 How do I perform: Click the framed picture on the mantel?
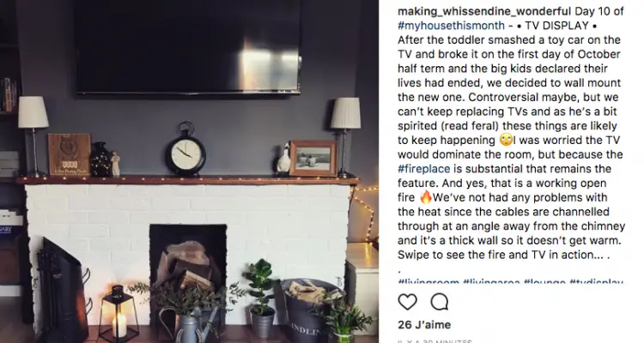click(313, 158)
